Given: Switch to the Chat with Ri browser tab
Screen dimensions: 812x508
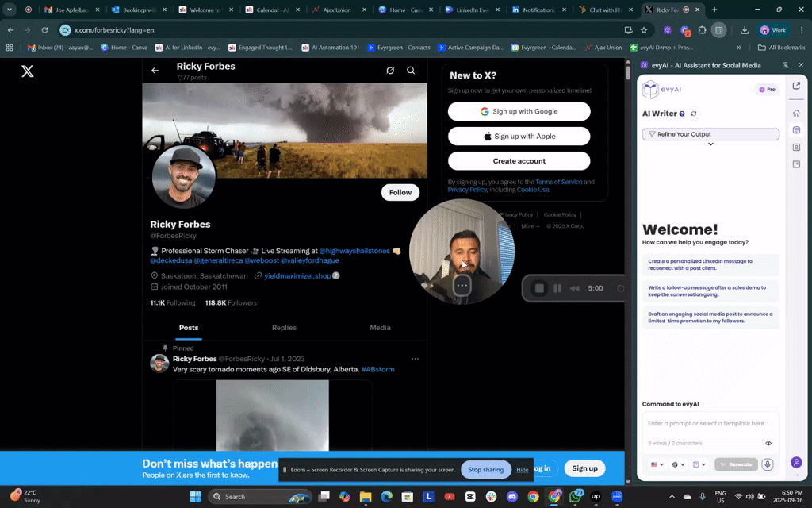Looking at the screenshot, I should click(x=605, y=10).
